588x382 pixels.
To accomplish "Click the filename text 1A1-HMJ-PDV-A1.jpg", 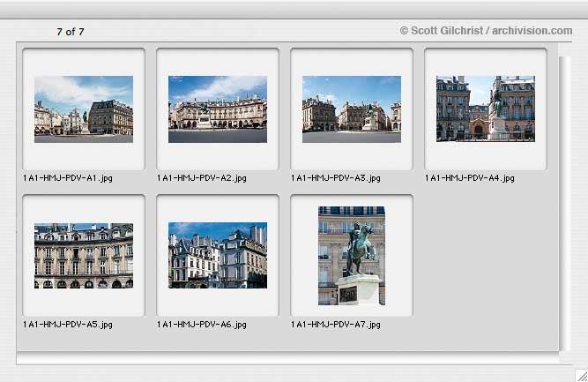I will [68, 178].
